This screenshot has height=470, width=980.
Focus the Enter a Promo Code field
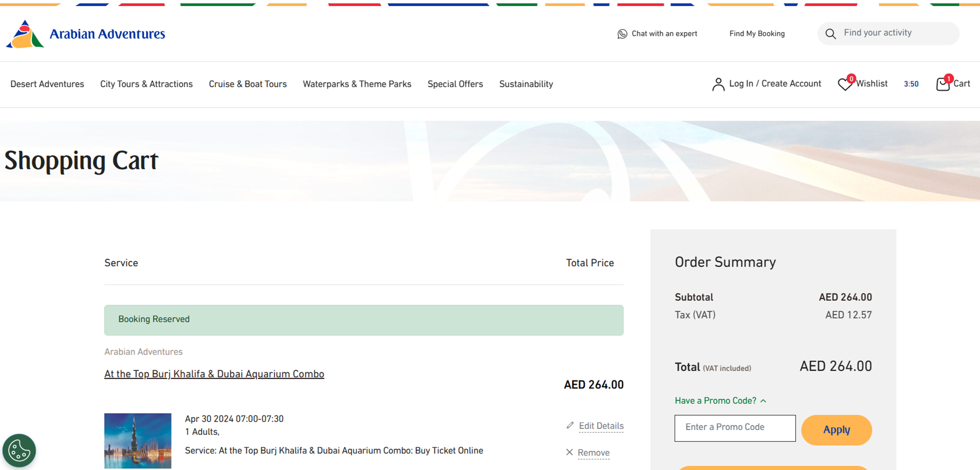(x=735, y=428)
